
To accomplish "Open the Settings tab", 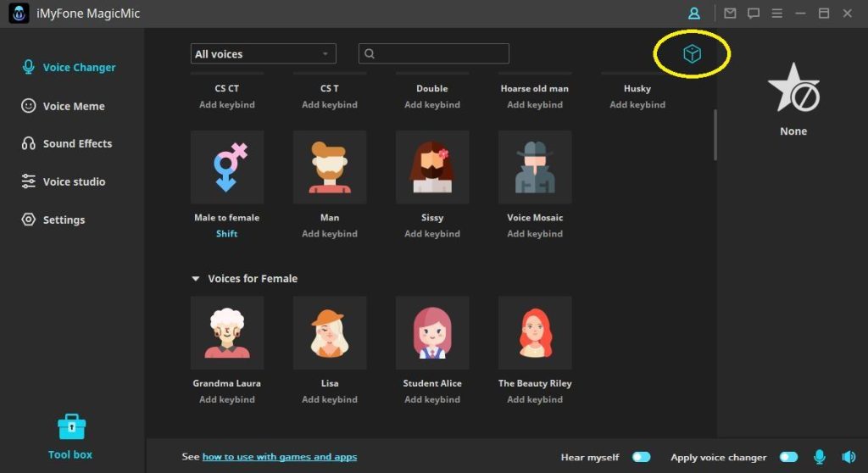I will [x=53, y=220].
